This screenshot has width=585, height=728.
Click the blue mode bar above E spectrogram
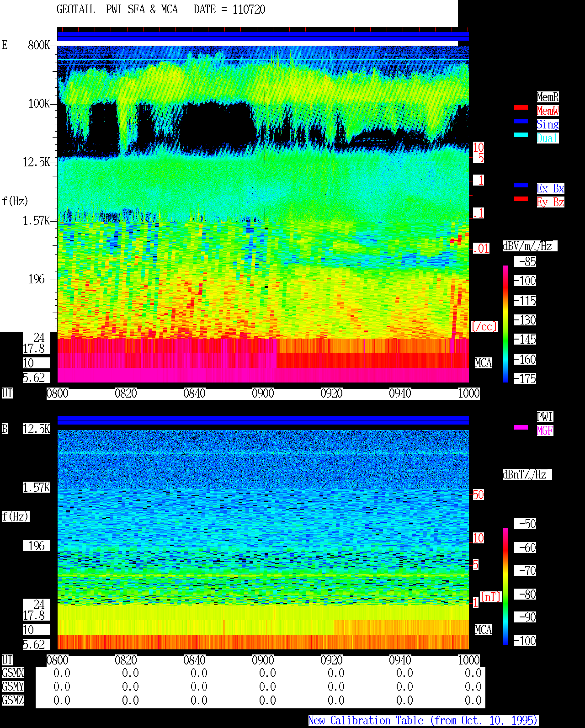[263, 37]
